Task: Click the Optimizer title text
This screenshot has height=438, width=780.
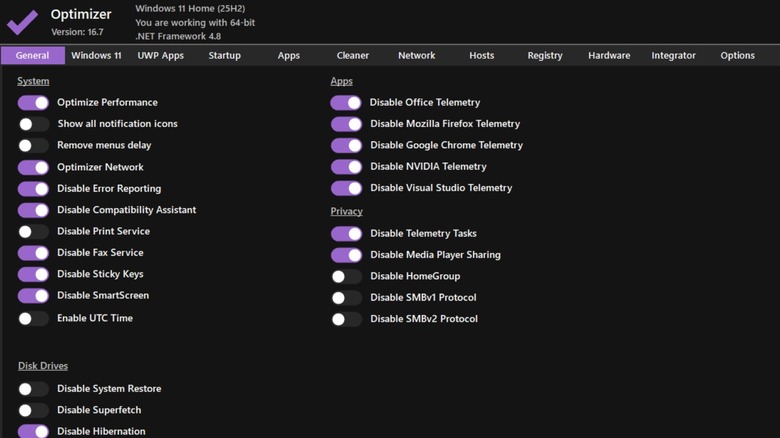Action: coord(81,14)
